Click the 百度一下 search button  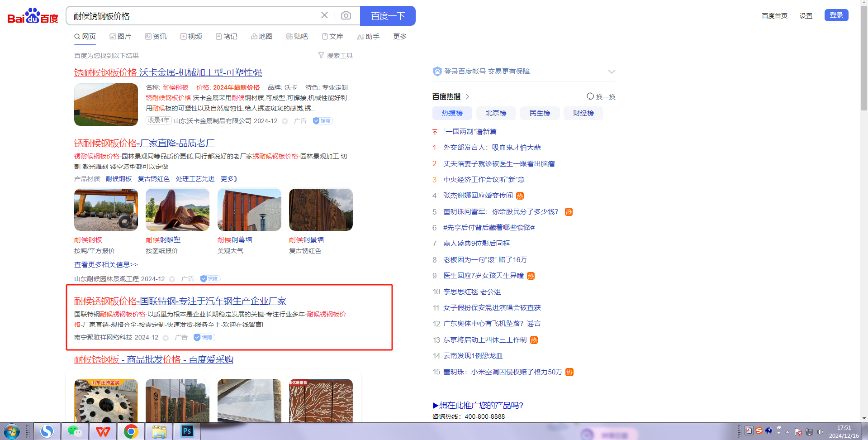coord(388,16)
